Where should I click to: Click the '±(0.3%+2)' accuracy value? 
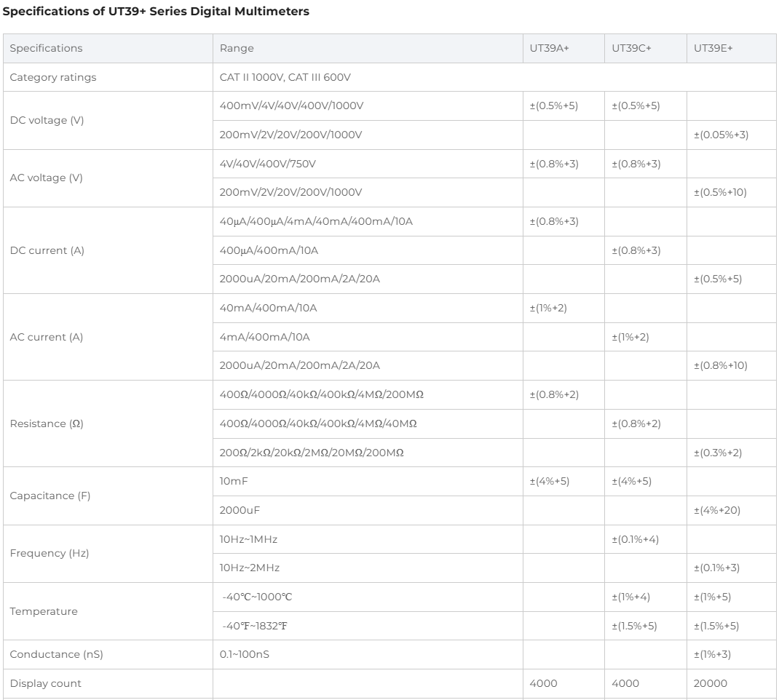(x=718, y=453)
